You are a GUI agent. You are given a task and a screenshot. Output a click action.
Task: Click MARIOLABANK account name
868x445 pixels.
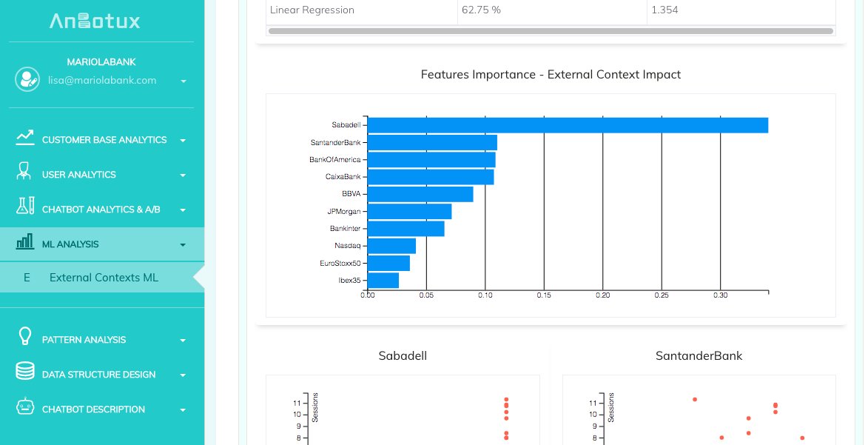click(x=101, y=62)
